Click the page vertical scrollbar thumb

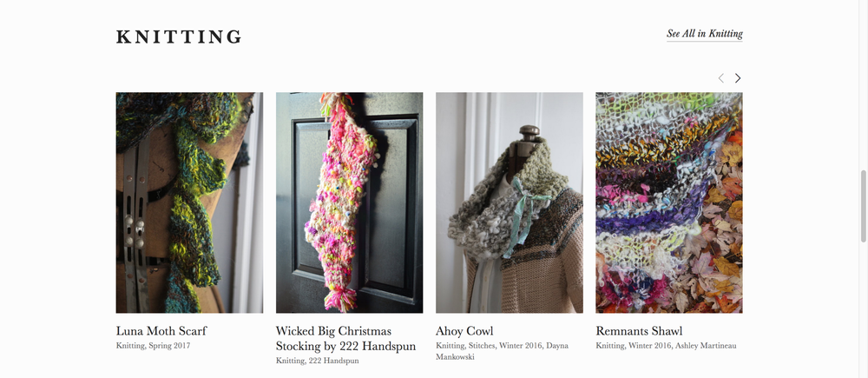tap(863, 206)
